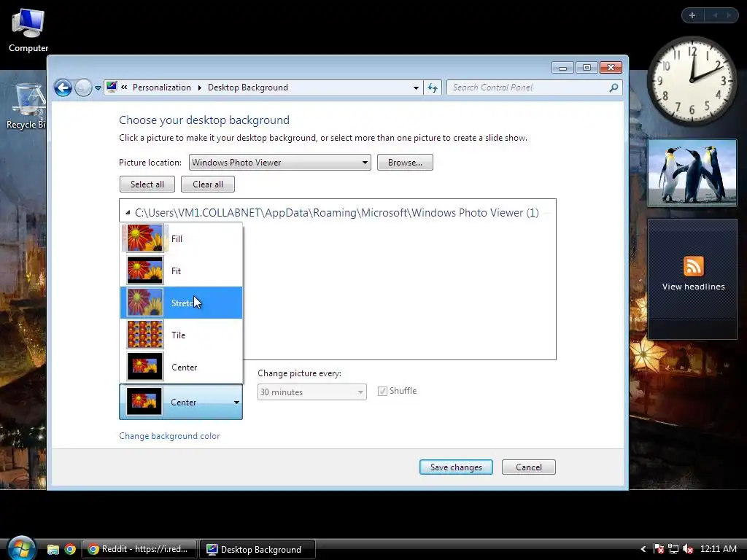
Task: Open the 30 minutes interval dropdown
Action: click(312, 392)
